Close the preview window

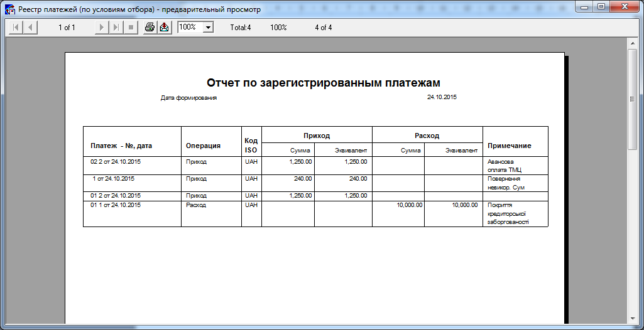(x=625, y=7)
